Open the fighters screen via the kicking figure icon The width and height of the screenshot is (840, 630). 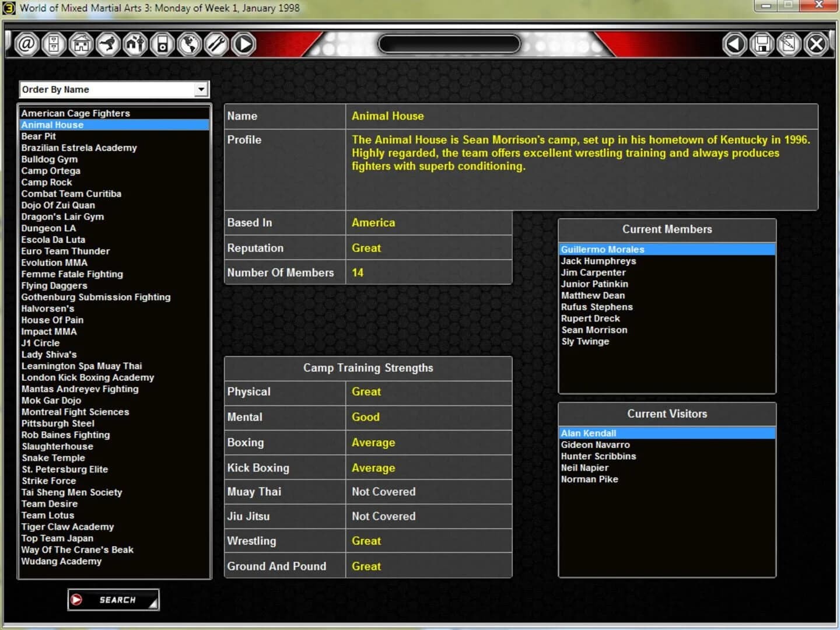108,44
